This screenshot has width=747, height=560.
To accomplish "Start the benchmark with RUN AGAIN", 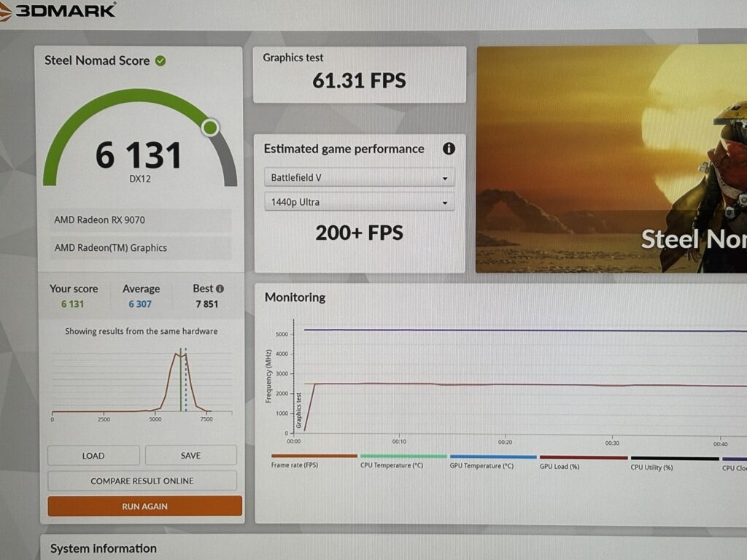I will coord(144,506).
